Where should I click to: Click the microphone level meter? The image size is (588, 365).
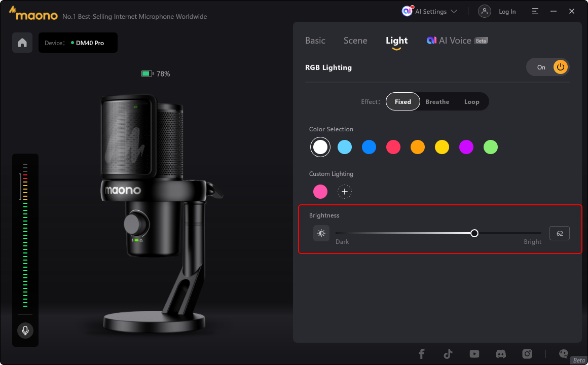coord(25,235)
